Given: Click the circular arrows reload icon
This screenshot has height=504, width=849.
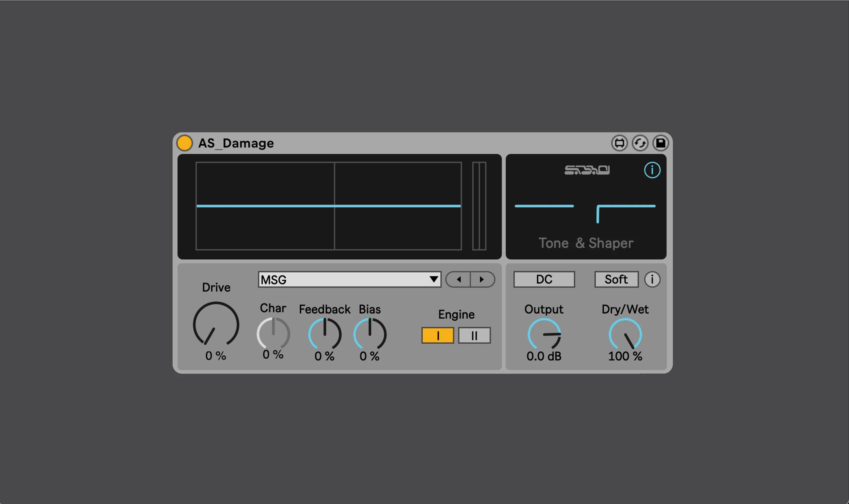Looking at the screenshot, I should (x=640, y=143).
